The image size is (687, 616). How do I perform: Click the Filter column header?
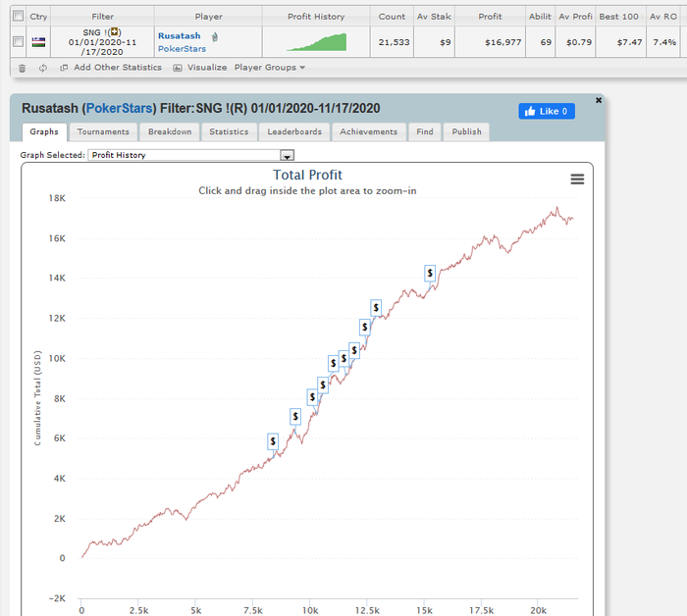point(102,17)
